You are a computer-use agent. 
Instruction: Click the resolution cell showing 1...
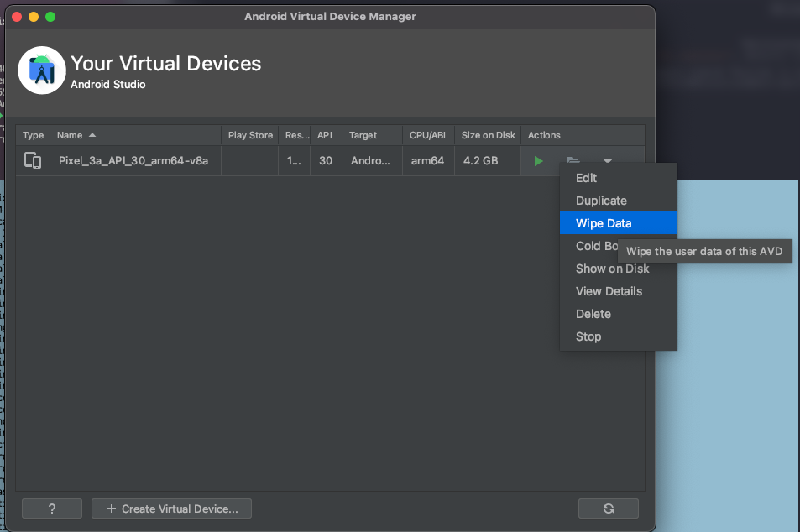point(295,160)
